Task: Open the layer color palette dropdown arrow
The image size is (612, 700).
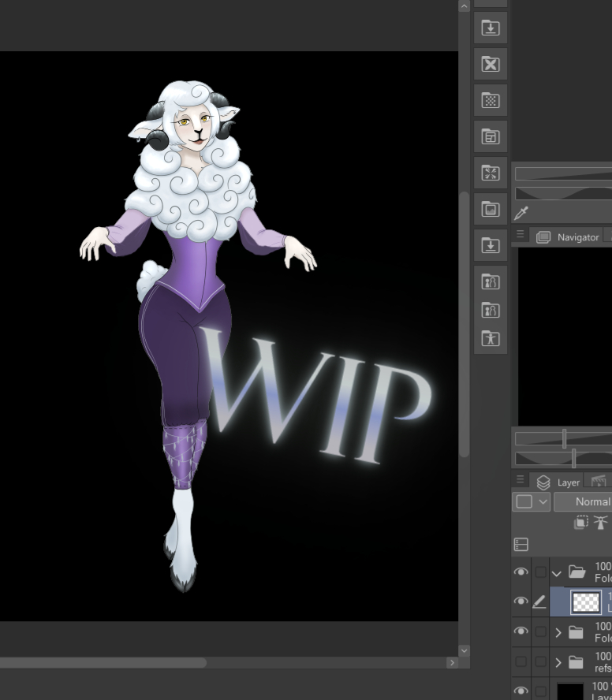Action: [x=543, y=501]
